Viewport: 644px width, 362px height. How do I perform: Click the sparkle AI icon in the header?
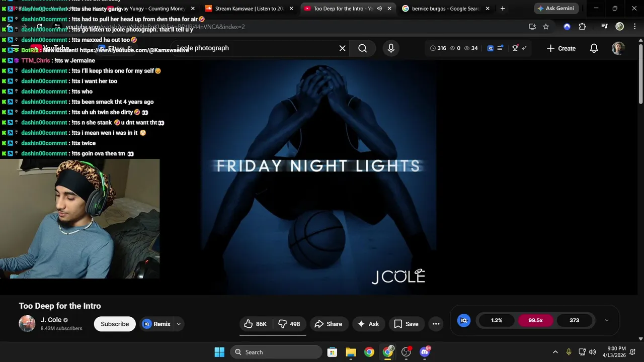tap(524, 48)
